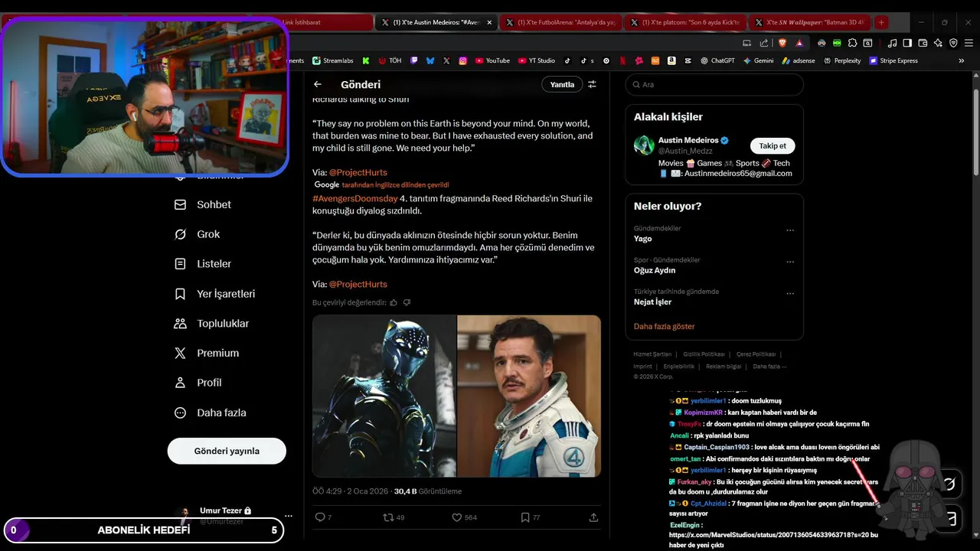Open more options for Yago trend

pyautogui.click(x=790, y=230)
